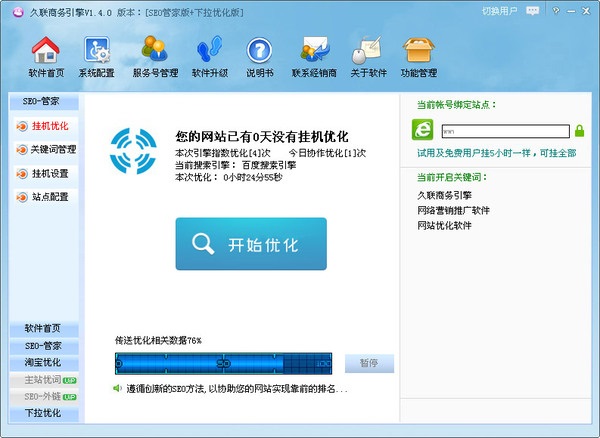This screenshot has width=600, height=438.
Task: Click the blue optimization progress bar
Action: pyautogui.click(x=223, y=363)
